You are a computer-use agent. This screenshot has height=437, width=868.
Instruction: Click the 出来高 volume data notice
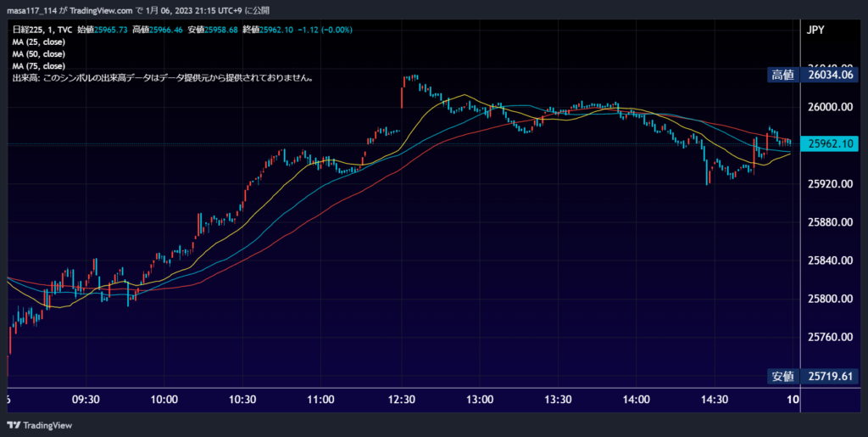pyautogui.click(x=164, y=79)
